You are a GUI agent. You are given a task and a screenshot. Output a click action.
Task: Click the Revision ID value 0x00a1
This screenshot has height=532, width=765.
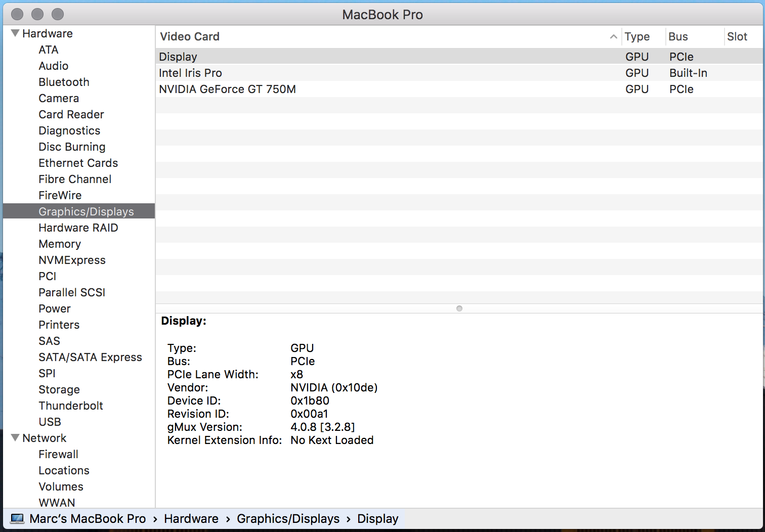coord(309,414)
